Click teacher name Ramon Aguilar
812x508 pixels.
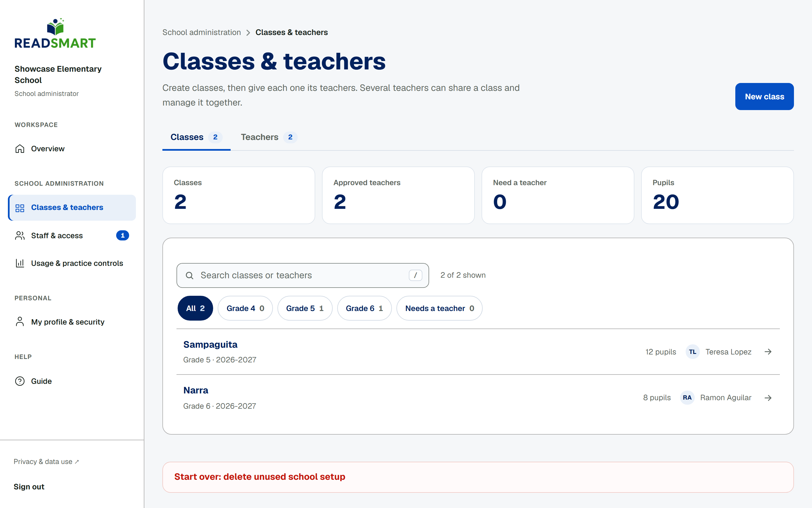click(726, 397)
